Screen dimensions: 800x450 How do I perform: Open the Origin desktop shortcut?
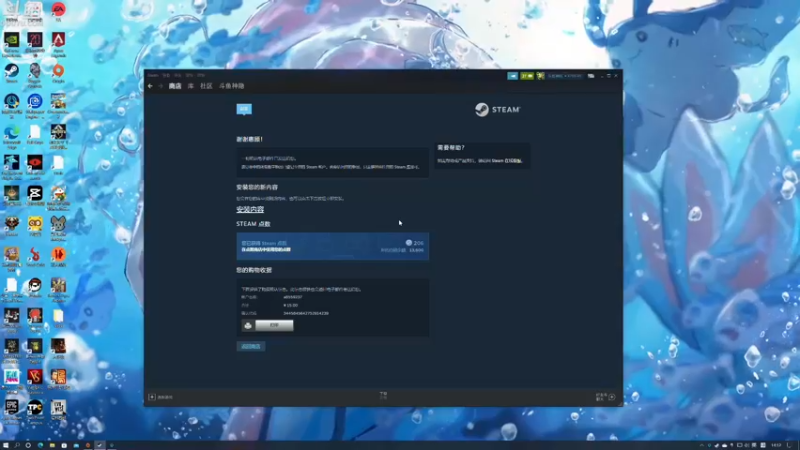(58, 73)
